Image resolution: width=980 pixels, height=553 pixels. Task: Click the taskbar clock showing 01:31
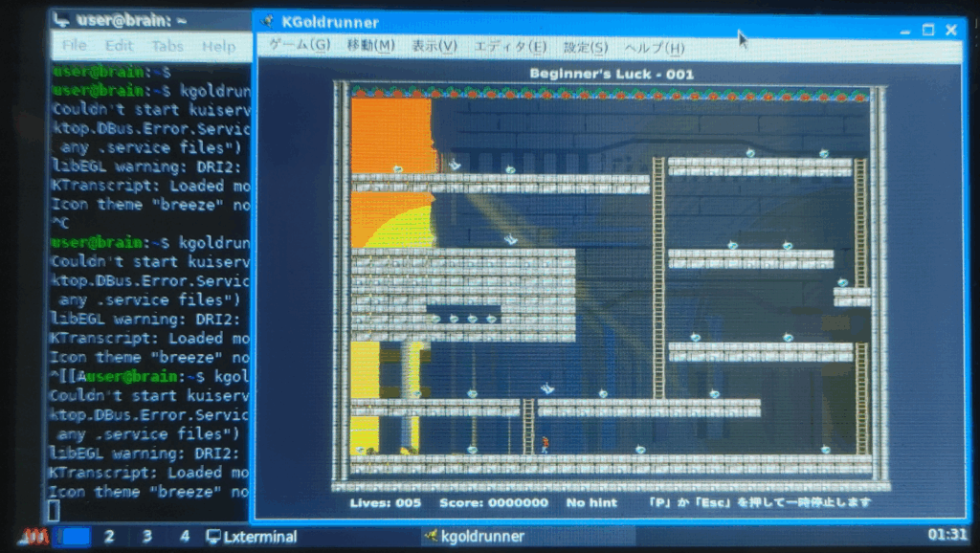tap(947, 535)
